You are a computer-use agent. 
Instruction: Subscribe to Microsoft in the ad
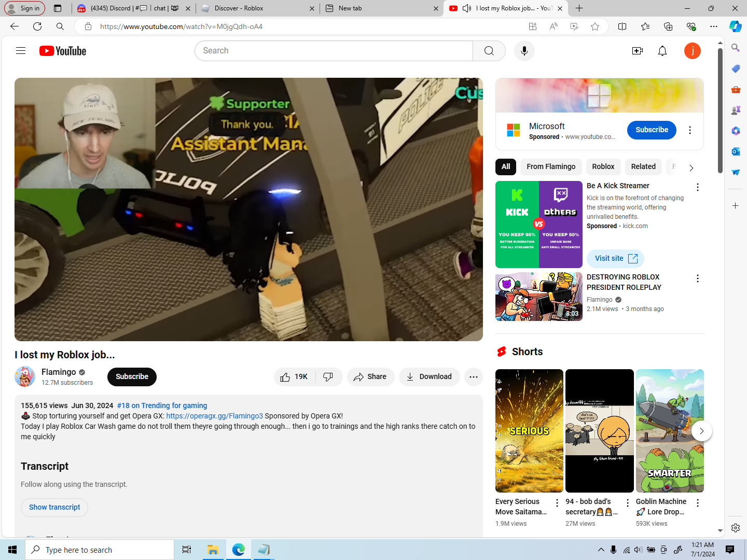[x=652, y=130]
